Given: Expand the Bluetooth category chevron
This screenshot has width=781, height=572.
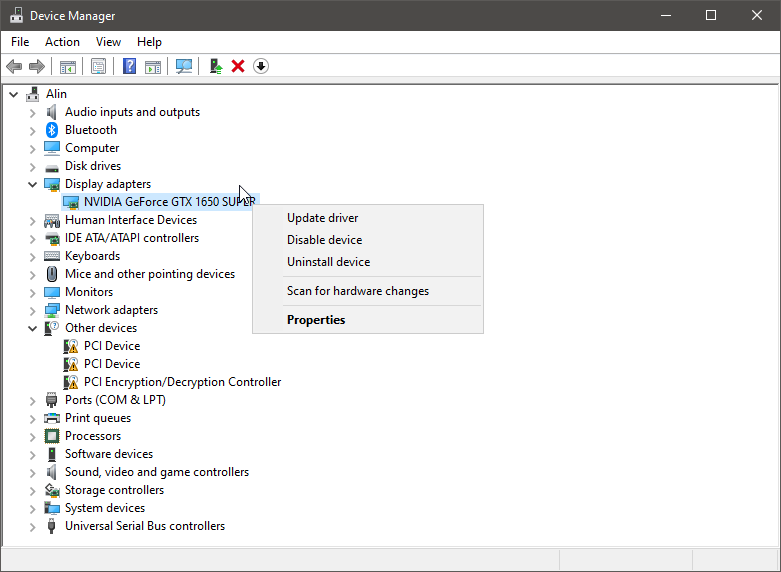Looking at the screenshot, I should [x=32, y=131].
